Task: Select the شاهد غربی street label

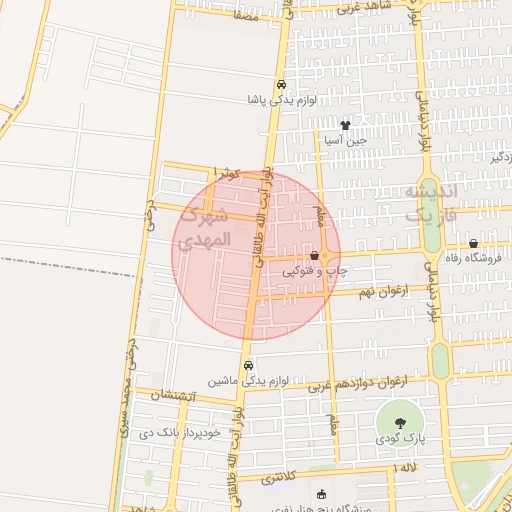Action: (x=364, y=7)
